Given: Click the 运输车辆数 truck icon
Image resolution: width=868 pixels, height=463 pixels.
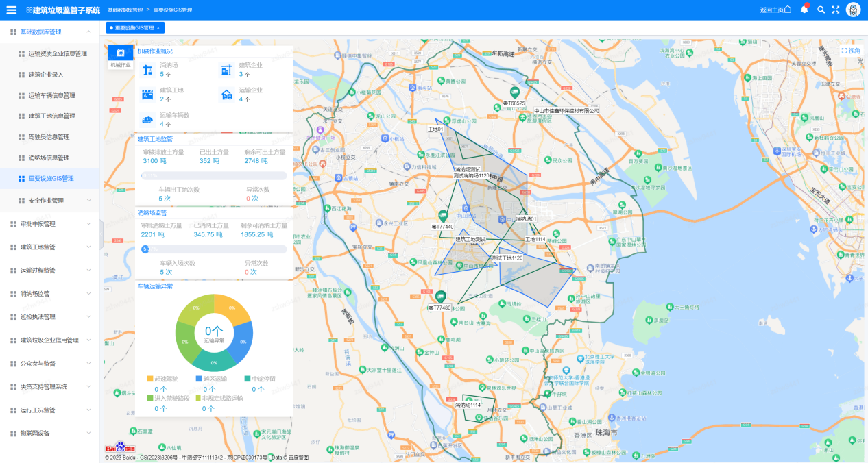Looking at the screenshot, I should (147, 120).
